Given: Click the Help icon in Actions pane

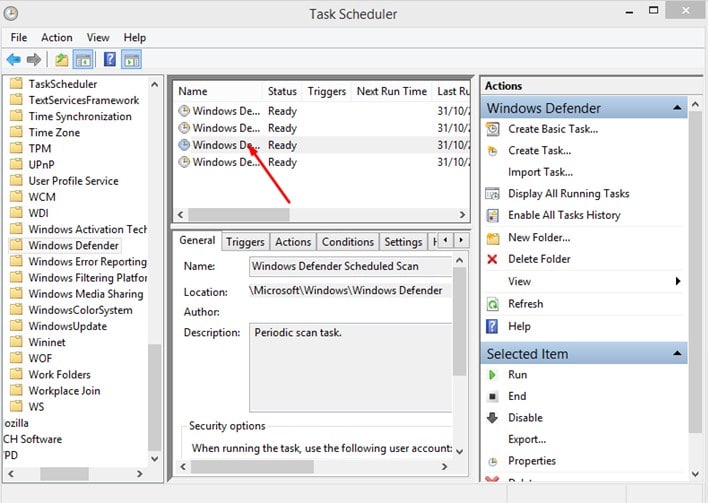Looking at the screenshot, I should [x=492, y=326].
